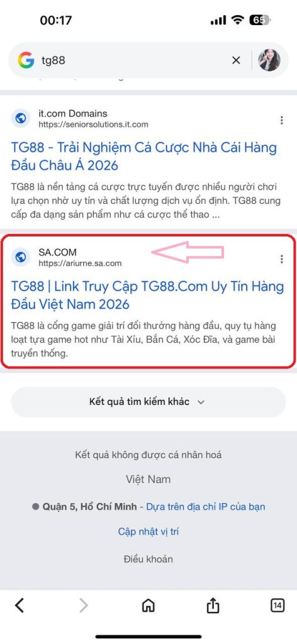The width and height of the screenshot is (297, 644).
Task: Open the share sheet icon
Action: (213, 605)
